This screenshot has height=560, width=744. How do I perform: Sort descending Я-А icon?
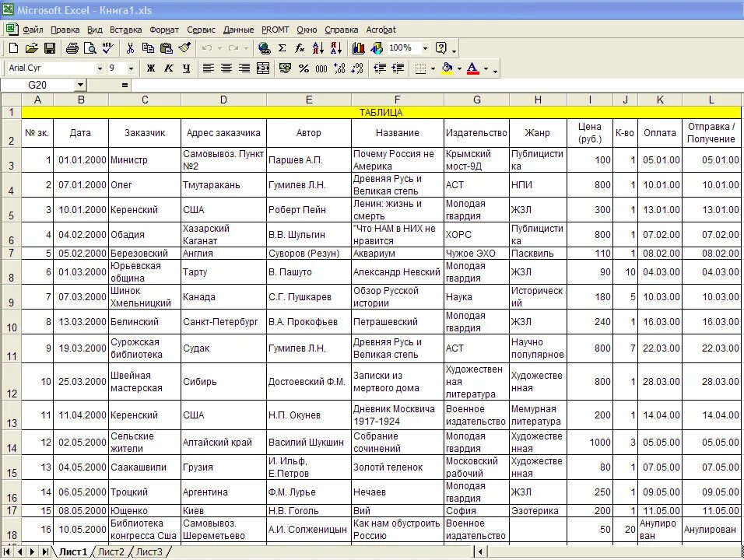coord(336,48)
